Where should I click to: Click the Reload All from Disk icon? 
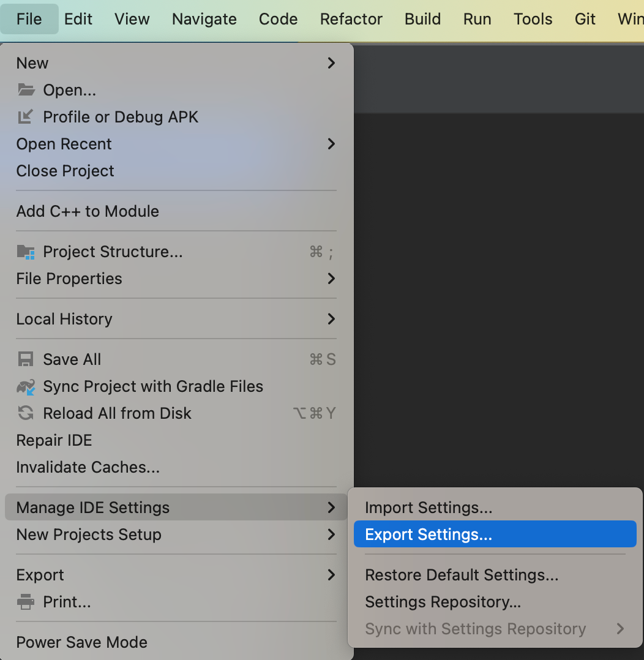(x=26, y=413)
